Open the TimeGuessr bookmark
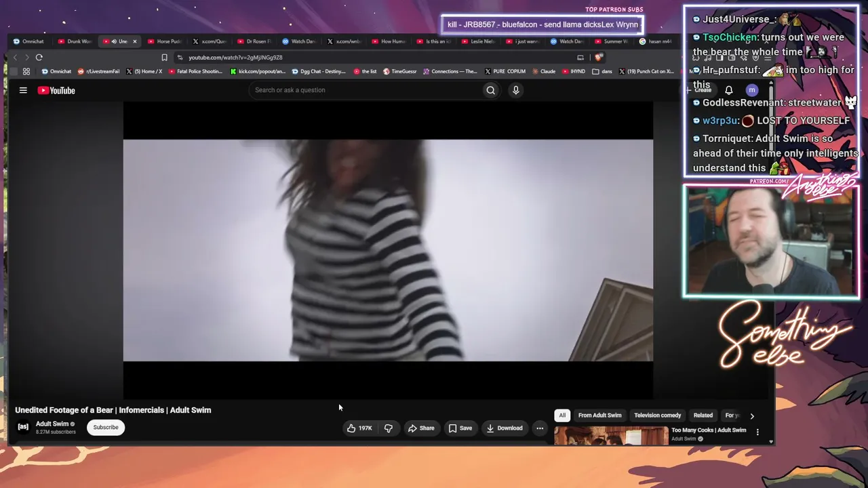 click(x=400, y=71)
